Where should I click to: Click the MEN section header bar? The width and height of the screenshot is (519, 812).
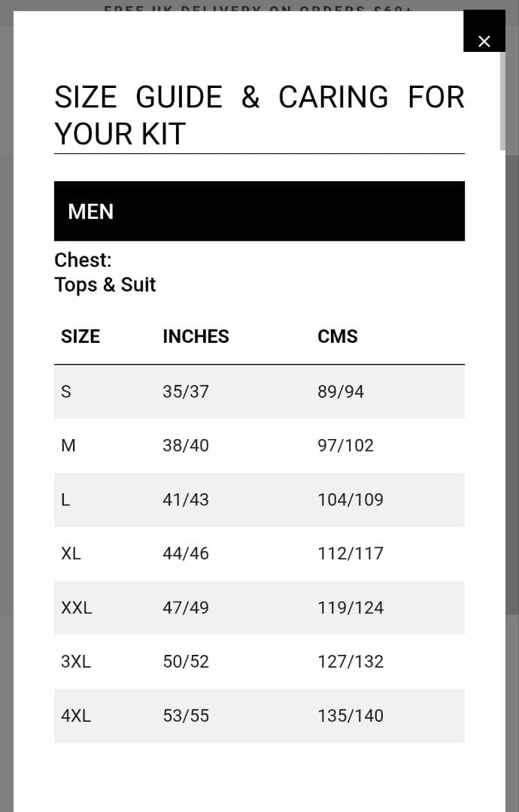click(x=259, y=211)
